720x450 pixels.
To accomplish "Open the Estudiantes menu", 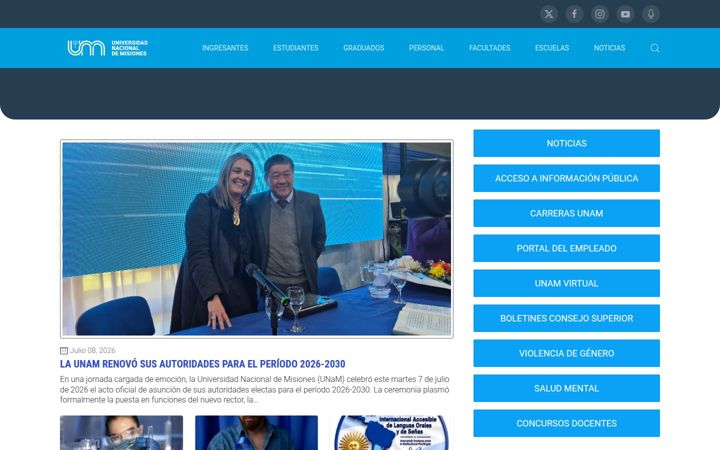I will (x=296, y=48).
